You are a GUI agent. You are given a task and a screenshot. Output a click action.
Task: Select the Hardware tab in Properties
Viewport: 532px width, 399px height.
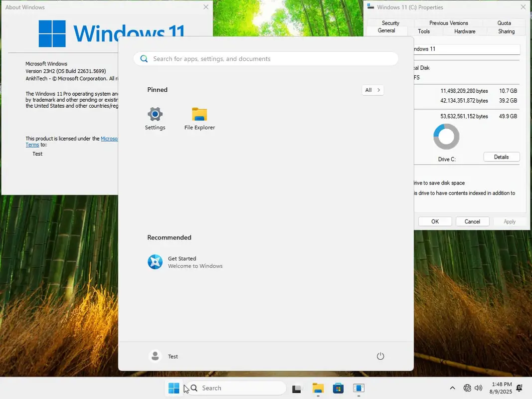click(465, 31)
